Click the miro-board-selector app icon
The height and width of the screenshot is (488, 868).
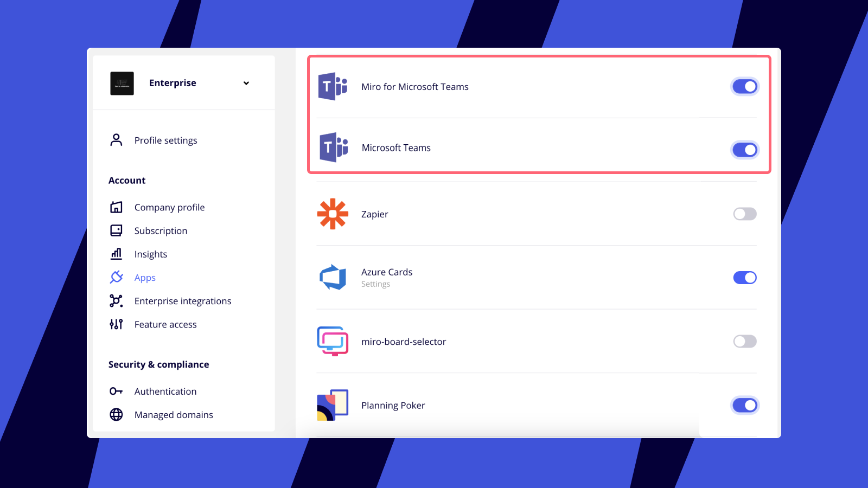pyautogui.click(x=333, y=341)
